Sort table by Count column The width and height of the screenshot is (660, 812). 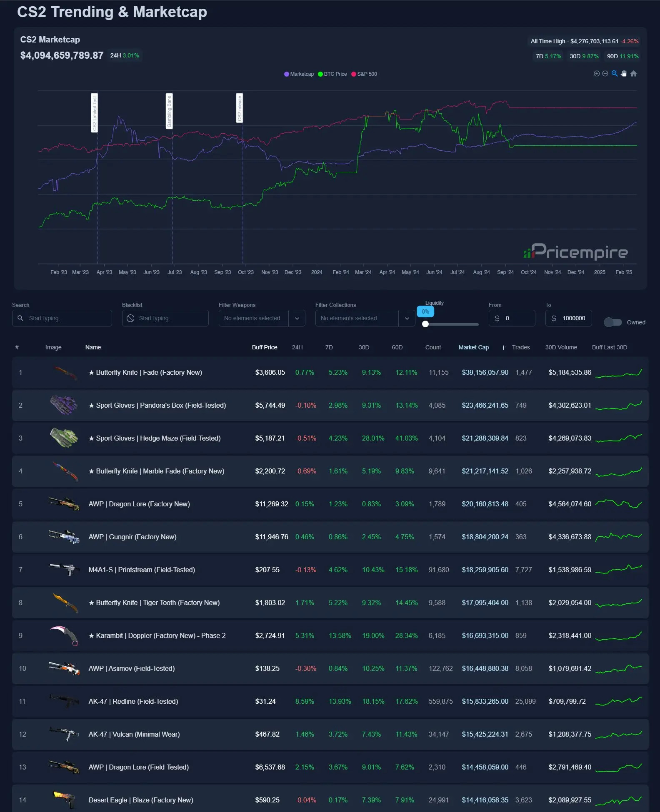click(x=433, y=347)
